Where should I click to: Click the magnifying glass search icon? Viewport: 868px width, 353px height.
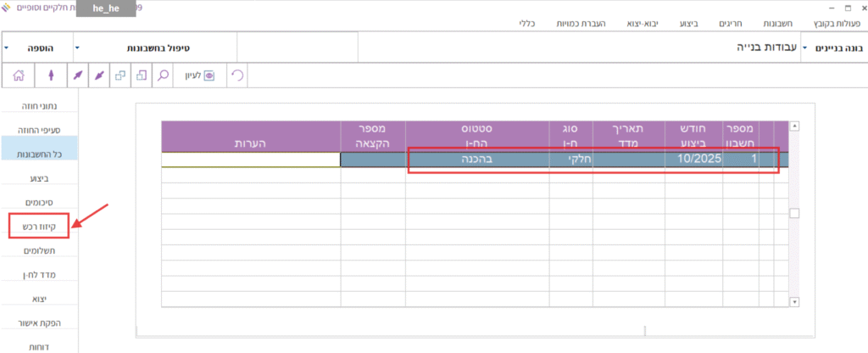[x=163, y=76]
